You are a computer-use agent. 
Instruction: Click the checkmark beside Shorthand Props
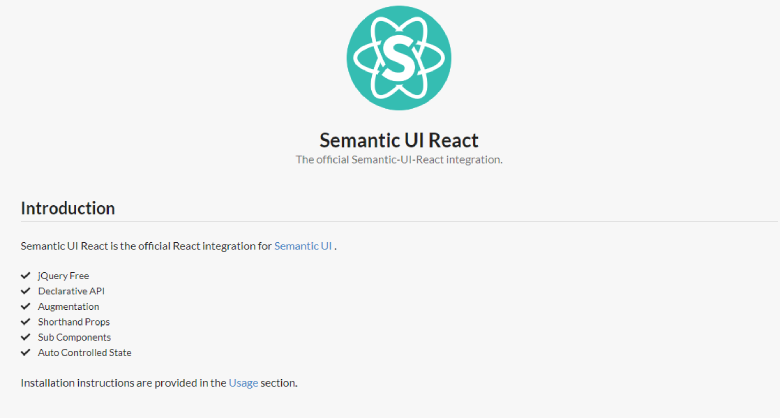point(26,321)
